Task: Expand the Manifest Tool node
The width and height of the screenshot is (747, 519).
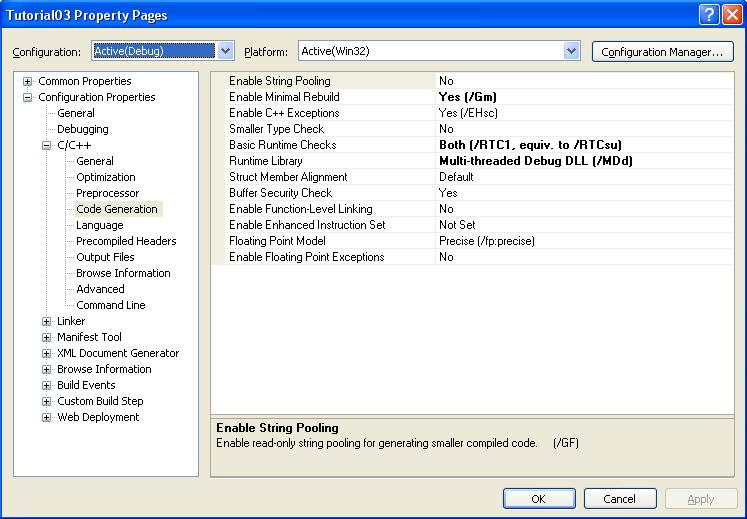Action: click(x=46, y=338)
